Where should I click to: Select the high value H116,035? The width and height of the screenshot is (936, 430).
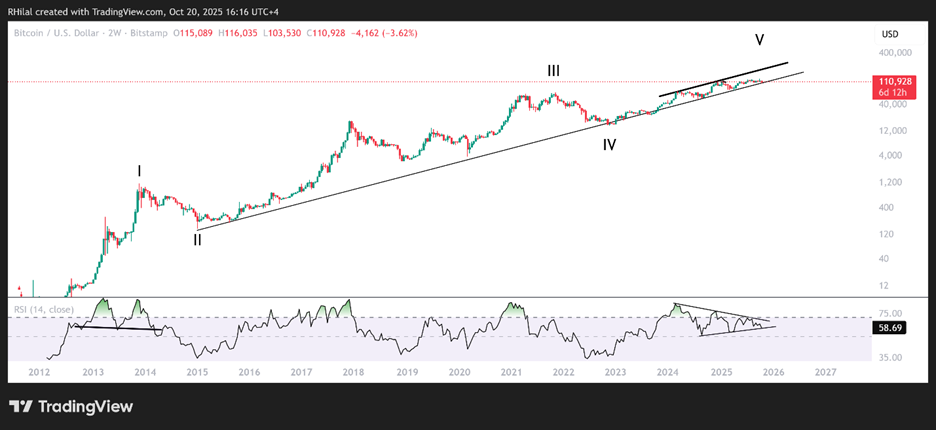239,33
